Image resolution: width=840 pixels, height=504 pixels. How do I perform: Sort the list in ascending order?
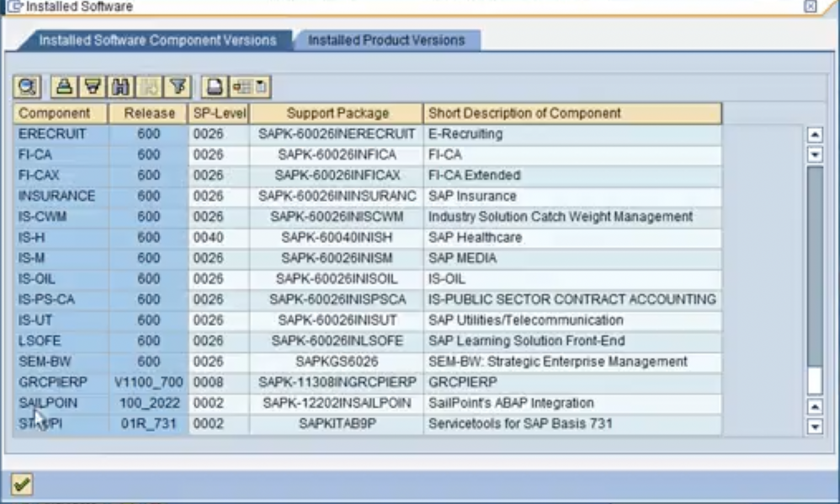(64, 87)
